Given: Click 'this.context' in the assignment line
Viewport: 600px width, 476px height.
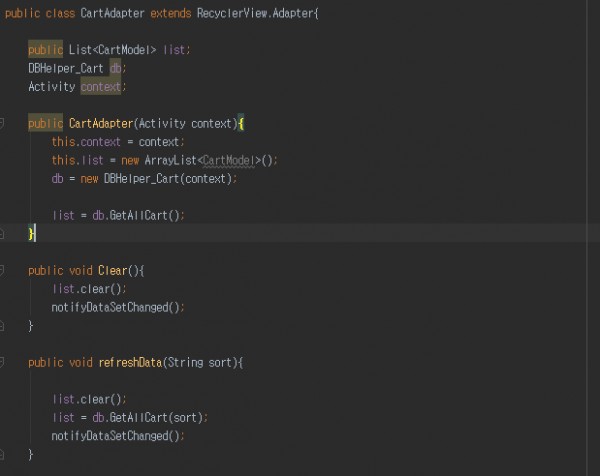Looking at the screenshot, I should coord(86,142).
